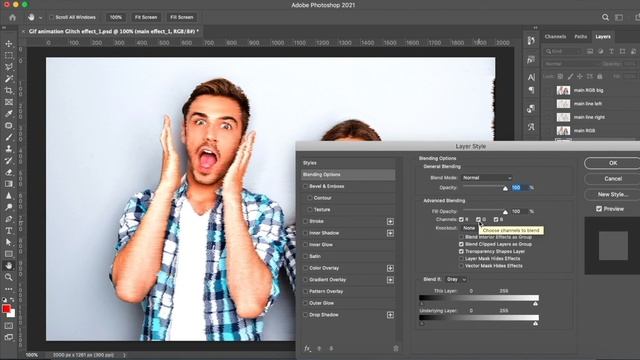The image size is (640, 360).
Task: Select the Polygonal Lasso tool
Action: pyautogui.click(x=9, y=67)
